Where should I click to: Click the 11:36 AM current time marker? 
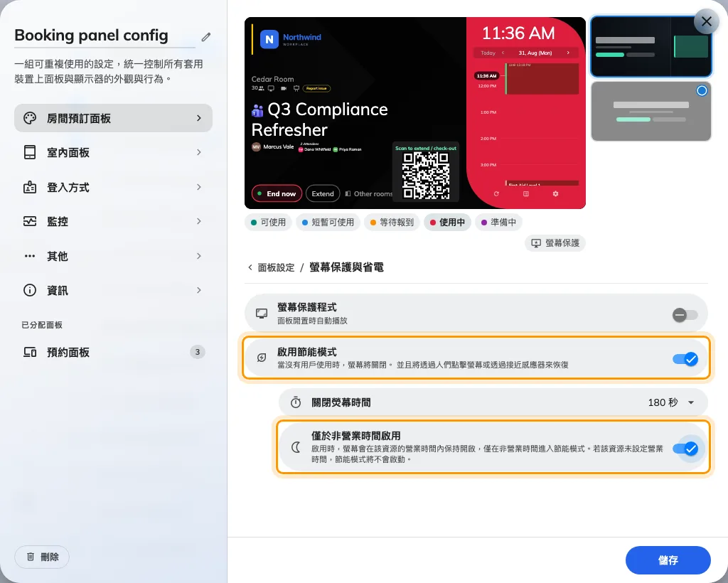pyautogui.click(x=486, y=75)
